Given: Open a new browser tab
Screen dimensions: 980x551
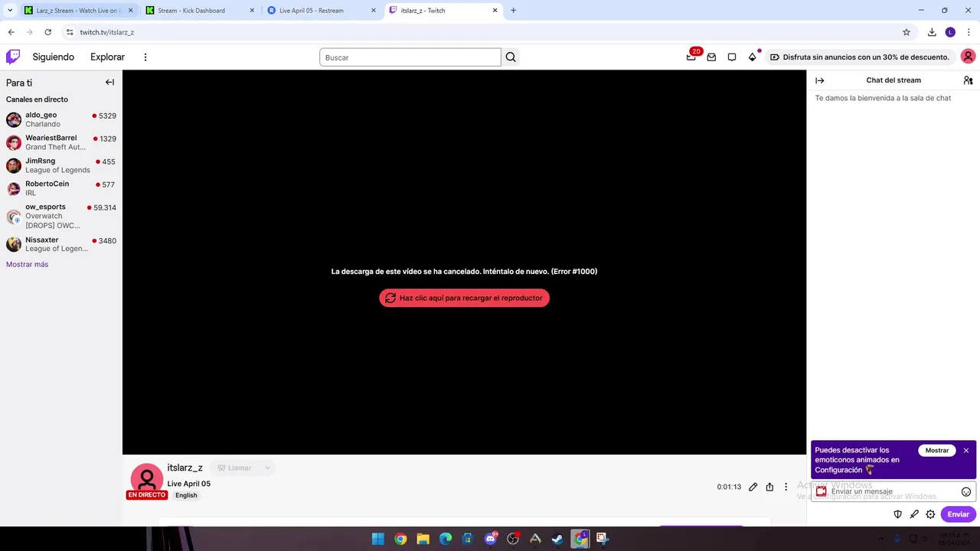Looking at the screenshot, I should pyautogui.click(x=513, y=11).
